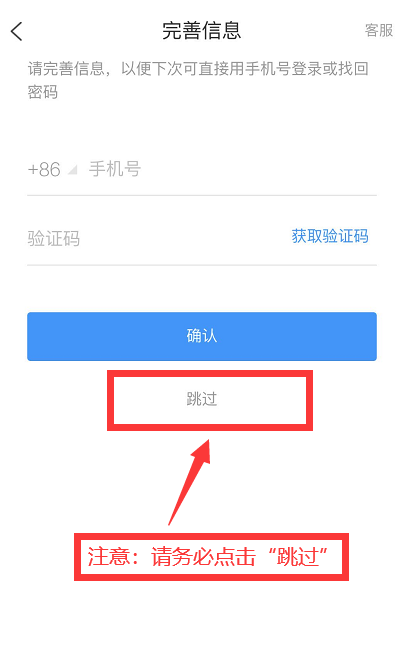
Task: Tap 获取验证码 to request code
Action: (x=330, y=236)
